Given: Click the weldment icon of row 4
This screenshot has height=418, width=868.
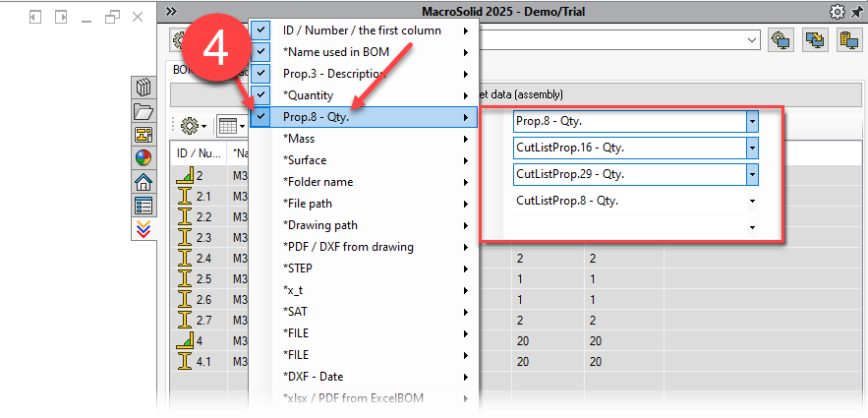Looking at the screenshot, I should pos(186,340).
